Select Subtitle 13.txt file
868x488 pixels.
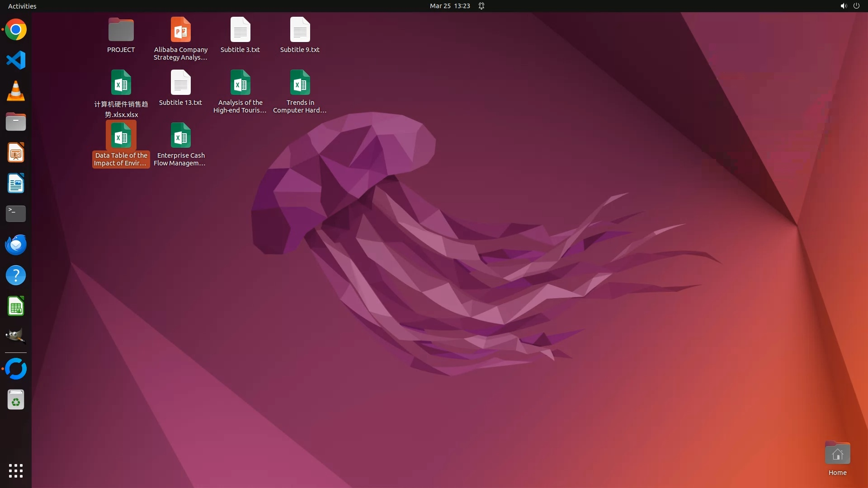click(180, 84)
